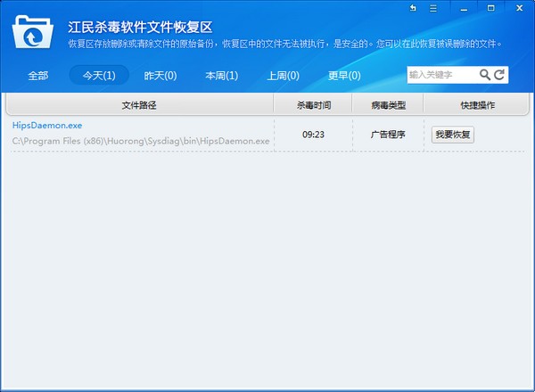Click the HipsDaemon.exe file name link

click(x=47, y=126)
